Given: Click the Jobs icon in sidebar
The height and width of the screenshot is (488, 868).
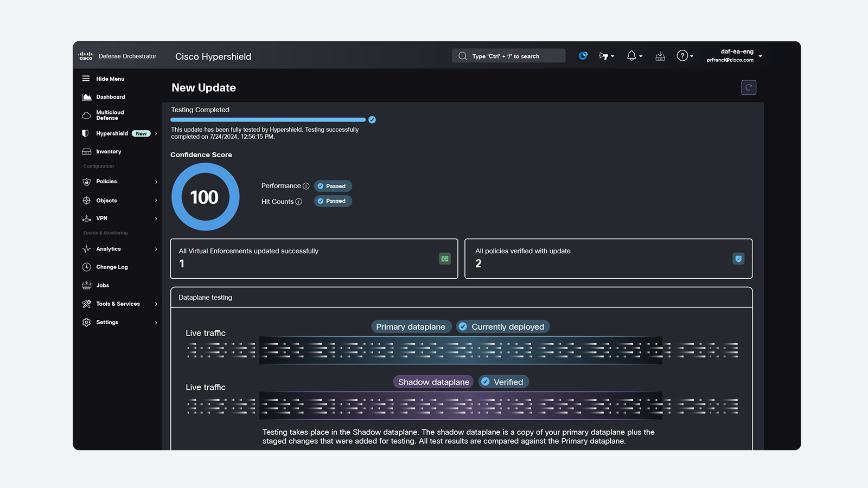Looking at the screenshot, I should tap(86, 285).
